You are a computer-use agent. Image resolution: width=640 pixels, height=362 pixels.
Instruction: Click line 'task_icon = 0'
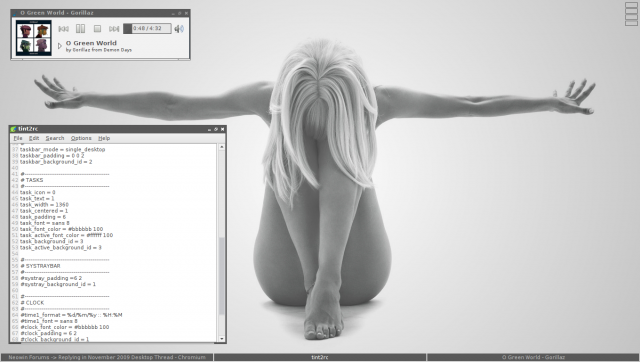37,193
